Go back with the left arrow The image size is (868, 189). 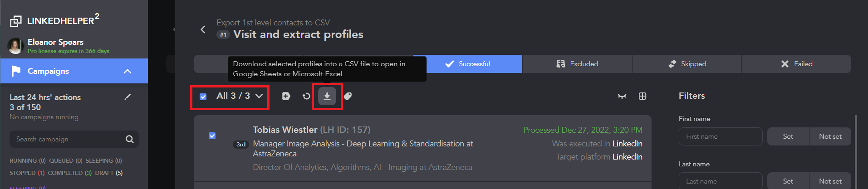click(x=203, y=29)
